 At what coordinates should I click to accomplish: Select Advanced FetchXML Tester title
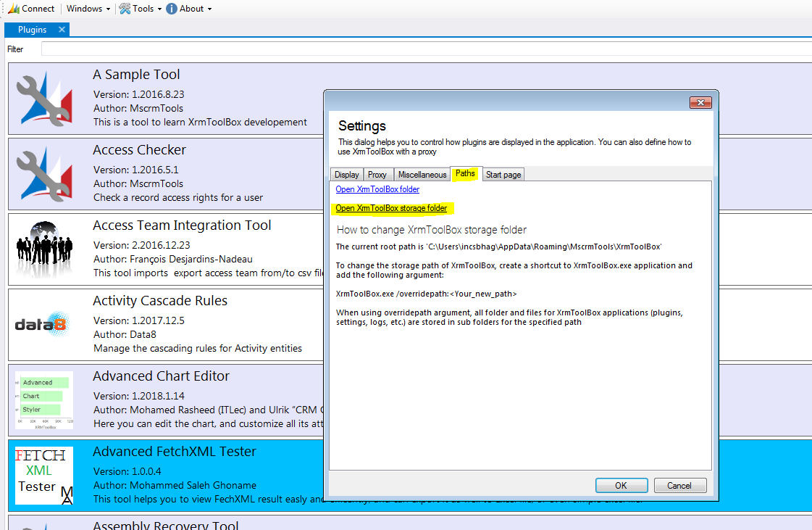[x=175, y=452]
